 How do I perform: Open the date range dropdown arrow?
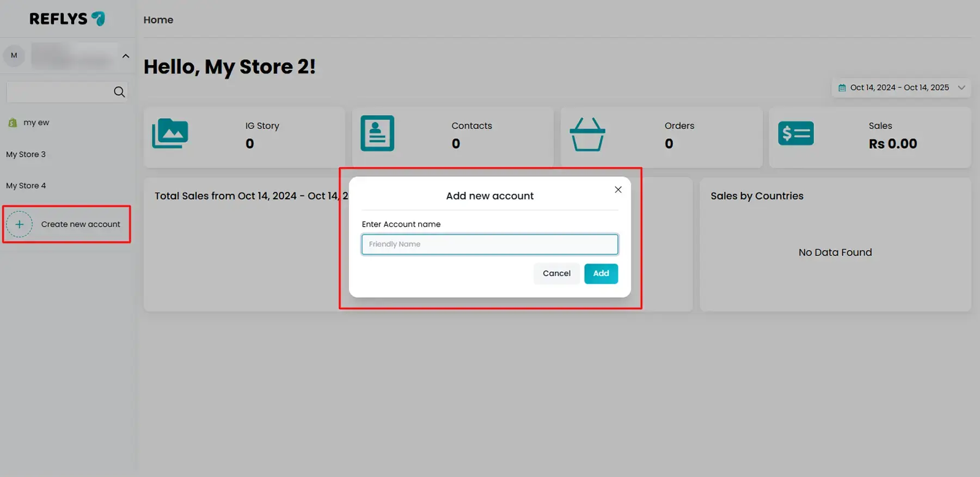961,88
